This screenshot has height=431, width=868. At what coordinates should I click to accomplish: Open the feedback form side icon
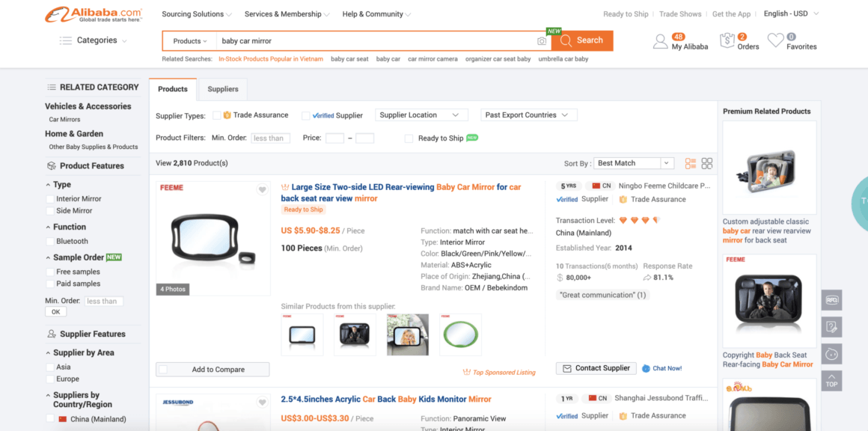[x=831, y=327]
